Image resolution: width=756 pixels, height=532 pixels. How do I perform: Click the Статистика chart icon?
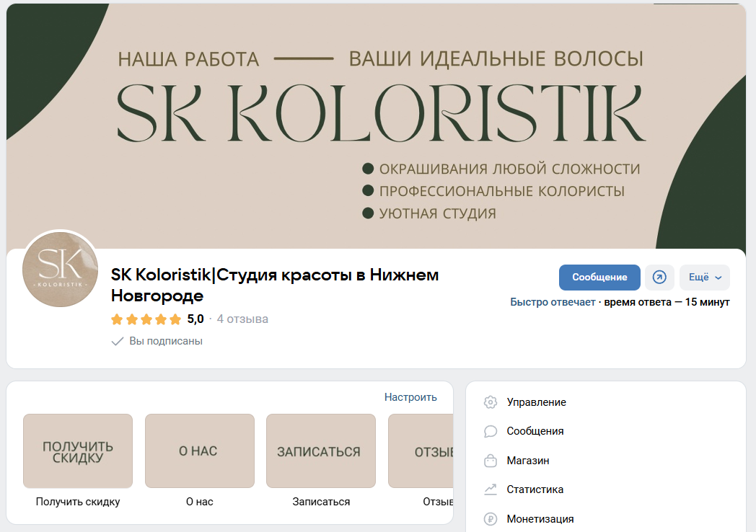pyautogui.click(x=491, y=489)
